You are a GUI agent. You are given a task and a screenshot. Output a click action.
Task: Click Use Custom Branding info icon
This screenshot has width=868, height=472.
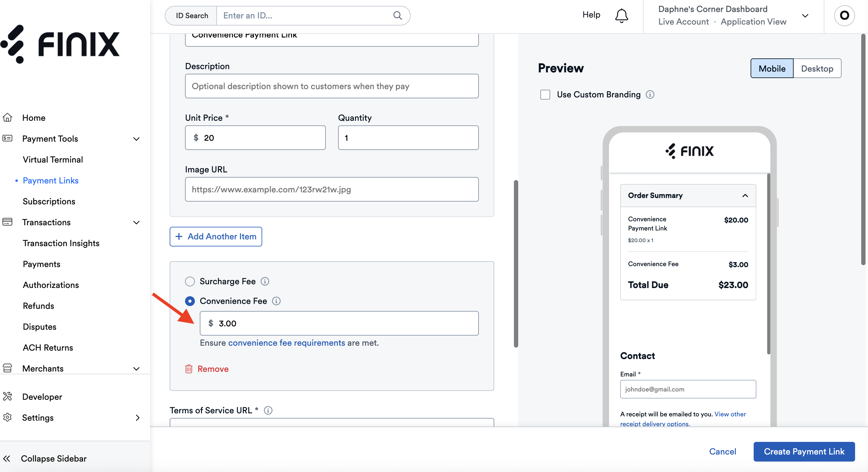click(x=650, y=95)
